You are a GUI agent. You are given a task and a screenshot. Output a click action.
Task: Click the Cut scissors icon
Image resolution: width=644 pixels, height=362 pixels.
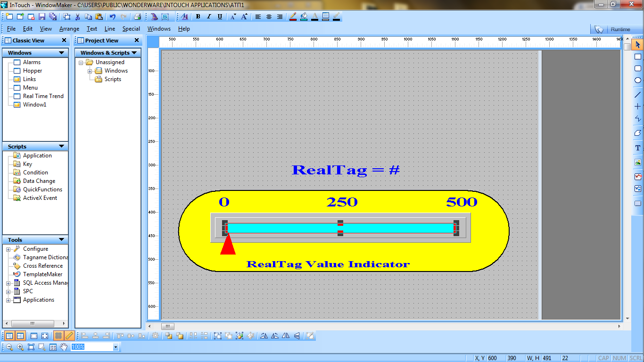click(77, 16)
